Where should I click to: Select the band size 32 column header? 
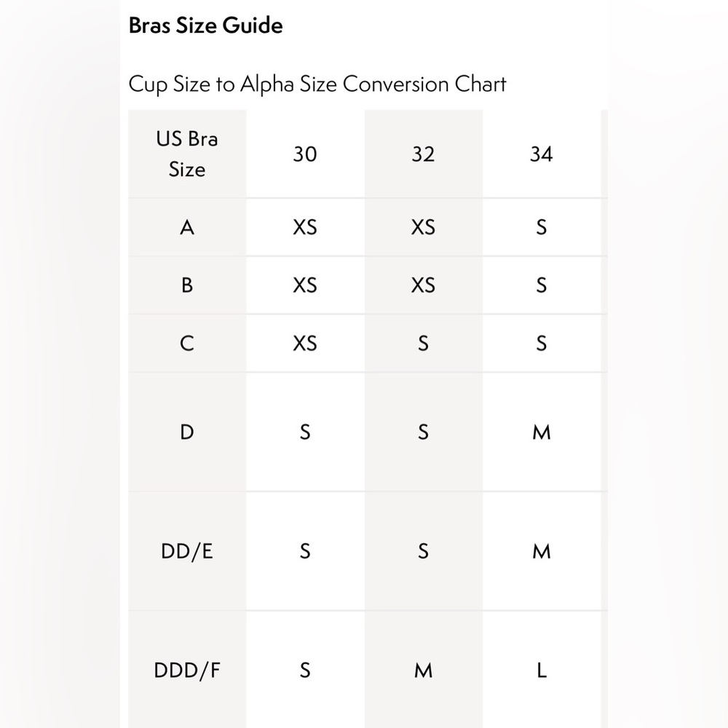coord(424,154)
